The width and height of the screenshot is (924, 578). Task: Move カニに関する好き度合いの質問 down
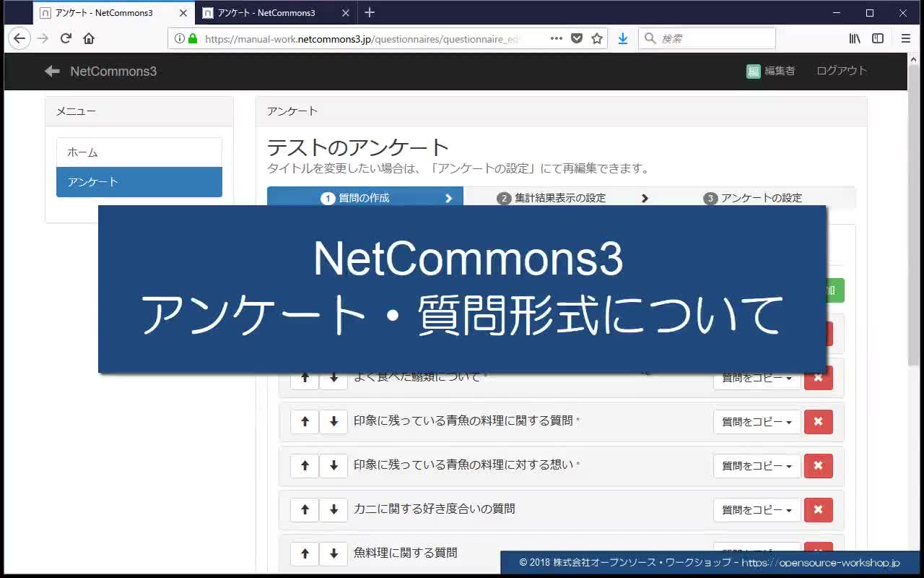[x=334, y=510]
